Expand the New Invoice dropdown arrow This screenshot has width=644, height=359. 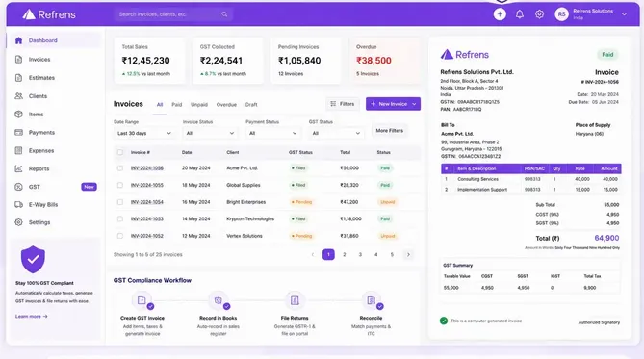(x=414, y=104)
